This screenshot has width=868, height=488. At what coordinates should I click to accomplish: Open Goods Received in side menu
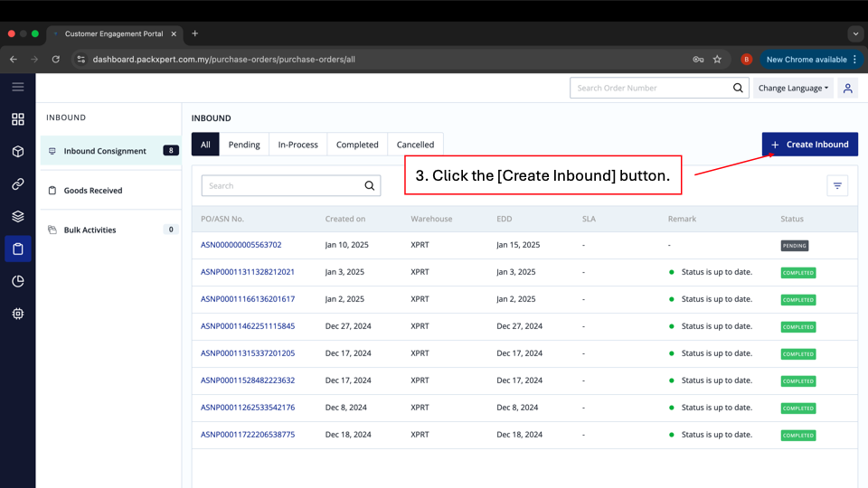110,191
